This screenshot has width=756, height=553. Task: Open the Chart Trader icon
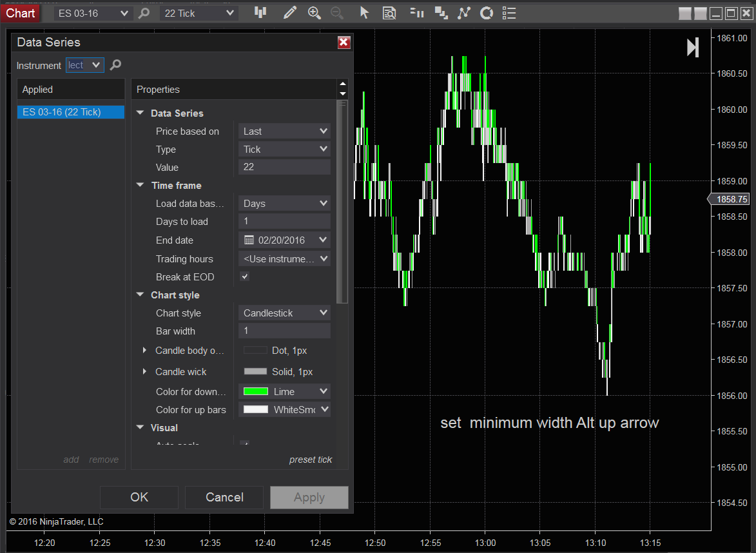416,13
